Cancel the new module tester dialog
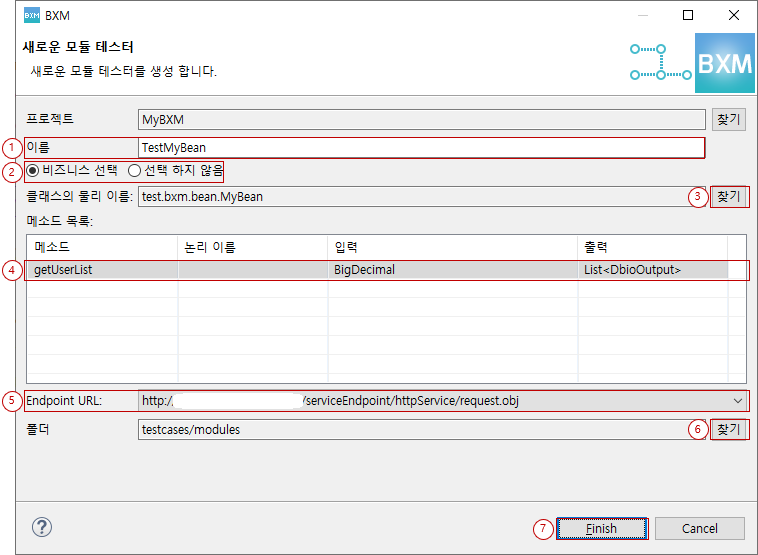The width and height of the screenshot is (758, 555). point(700,528)
